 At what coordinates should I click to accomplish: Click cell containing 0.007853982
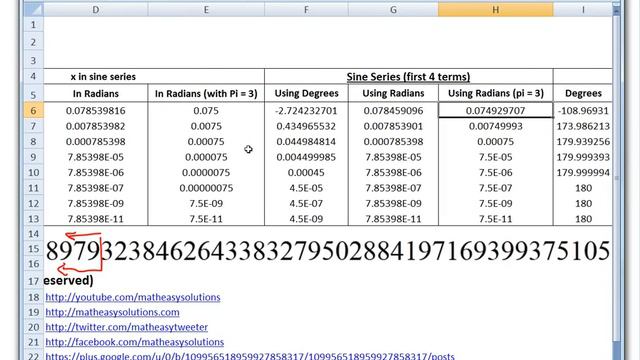click(x=96, y=126)
